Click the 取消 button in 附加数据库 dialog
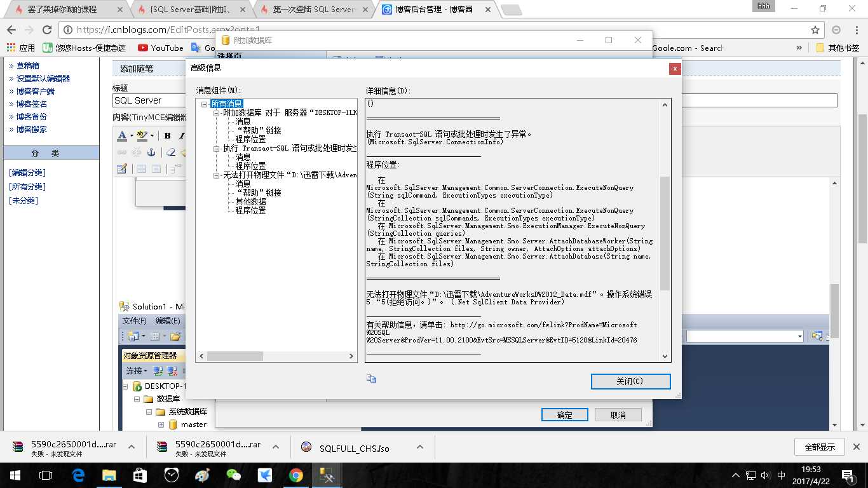Viewport: 868px width, 488px height. (x=618, y=415)
